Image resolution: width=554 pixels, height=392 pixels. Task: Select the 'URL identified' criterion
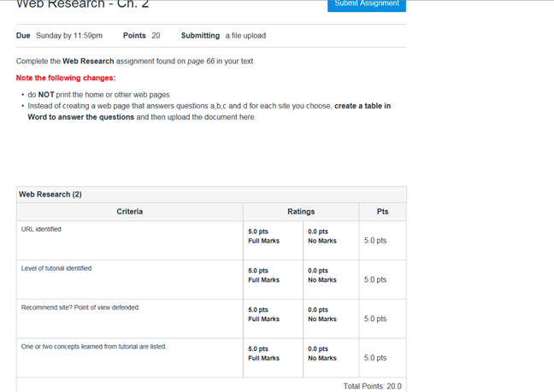click(x=41, y=230)
